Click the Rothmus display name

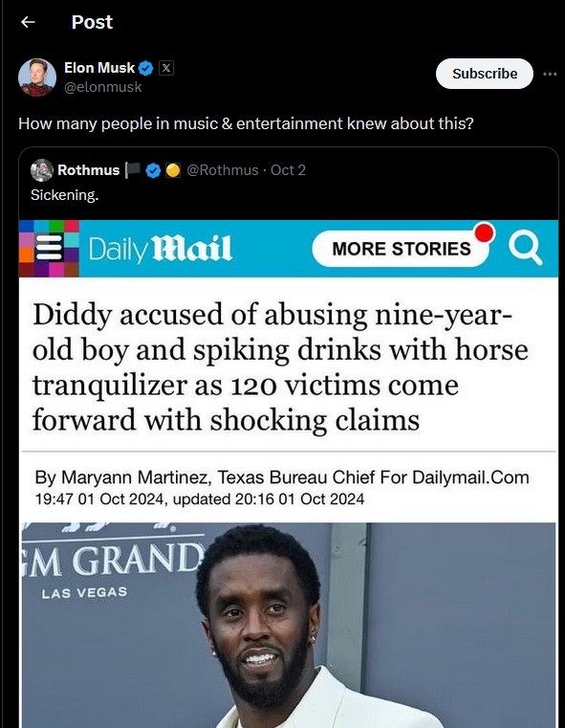[x=89, y=170]
